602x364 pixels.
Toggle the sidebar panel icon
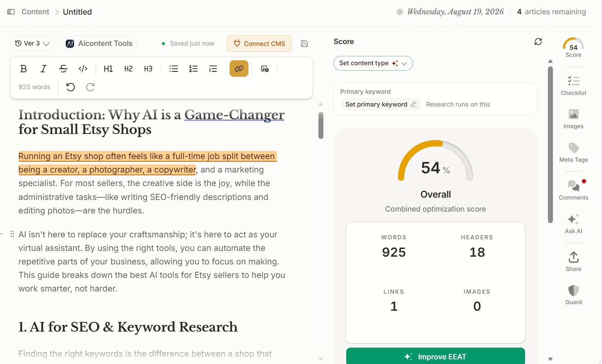(11, 12)
